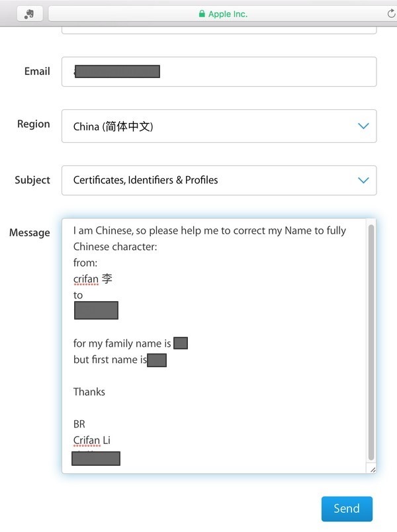The width and height of the screenshot is (397, 532).
Task: Click the Message box vertical scrollbar
Action: point(371,344)
